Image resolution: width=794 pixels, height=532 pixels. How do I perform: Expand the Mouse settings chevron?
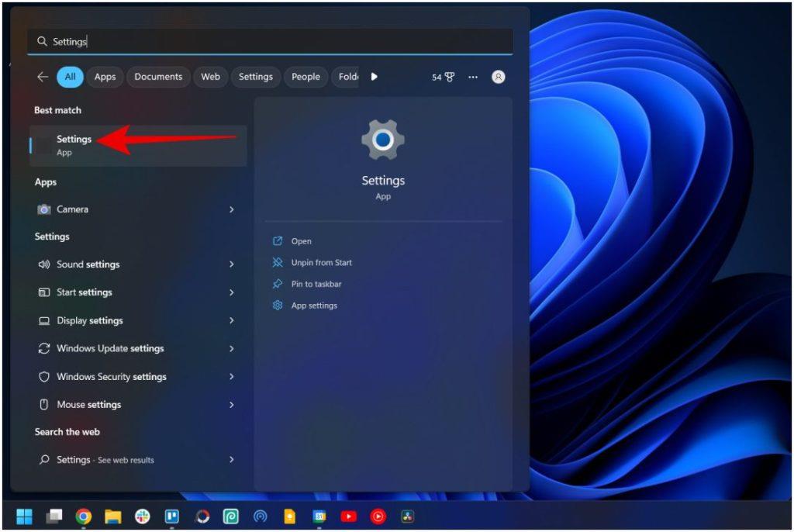[231, 405]
